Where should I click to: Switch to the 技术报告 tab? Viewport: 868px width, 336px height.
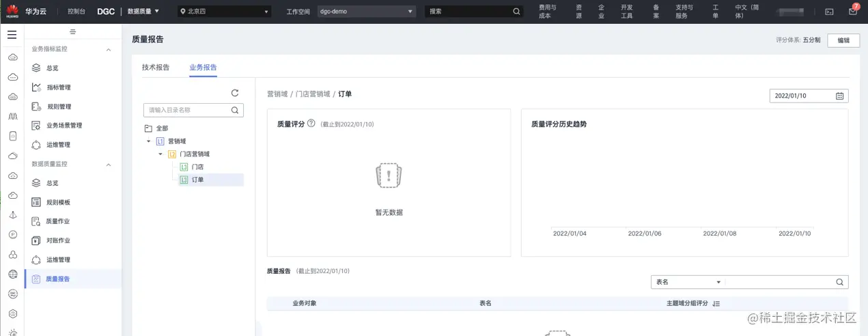[x=156, y=68]
